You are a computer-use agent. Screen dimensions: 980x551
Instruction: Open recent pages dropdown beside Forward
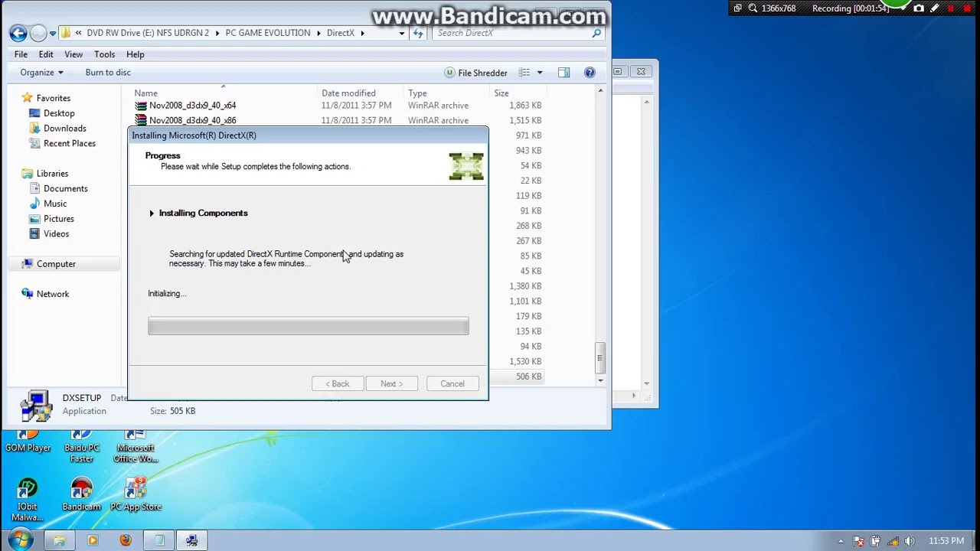click(53, 34)
